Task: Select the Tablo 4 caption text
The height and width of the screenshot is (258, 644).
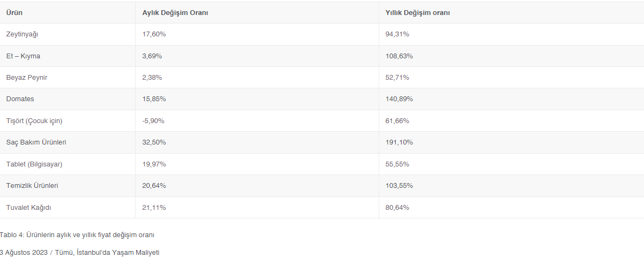Action: (x=77, y=234)
